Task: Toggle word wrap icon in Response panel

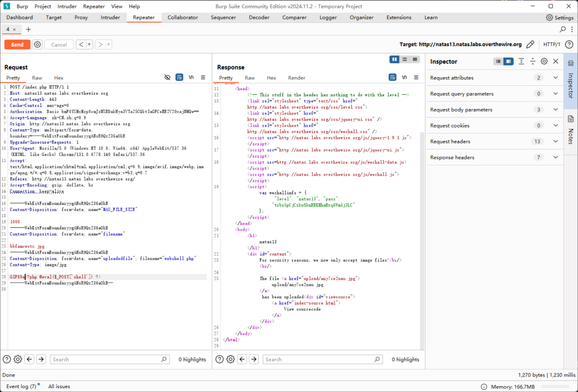Action: (392, 78)
